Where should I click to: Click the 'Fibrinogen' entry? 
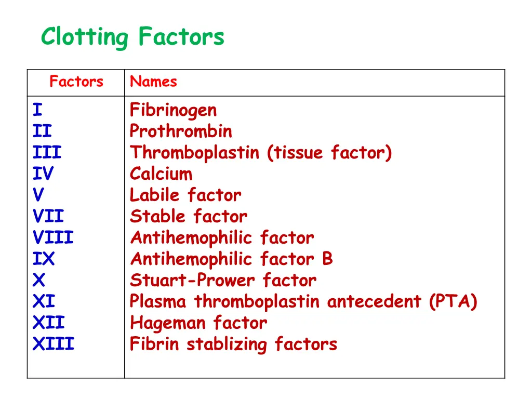(x=173, y=110)
